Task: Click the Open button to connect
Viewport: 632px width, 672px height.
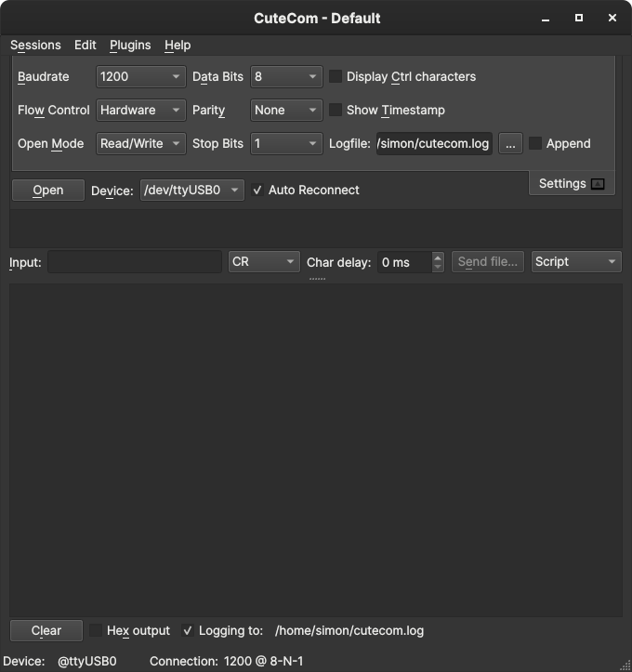Action: (x=48, y=190)
